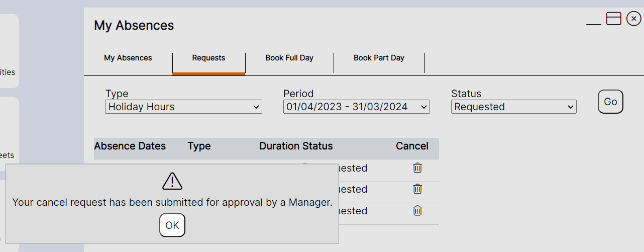Click the trash icon in second request row
This screenshot has height=252, width=644.
(417, 189)
